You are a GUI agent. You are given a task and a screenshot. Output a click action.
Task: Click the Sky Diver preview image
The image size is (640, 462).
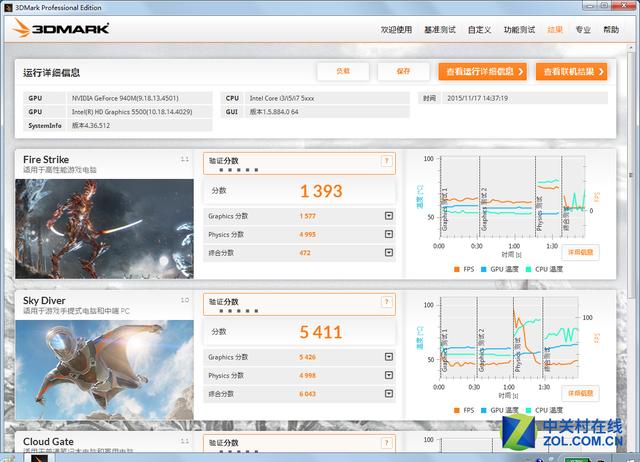tap(104, 370)
